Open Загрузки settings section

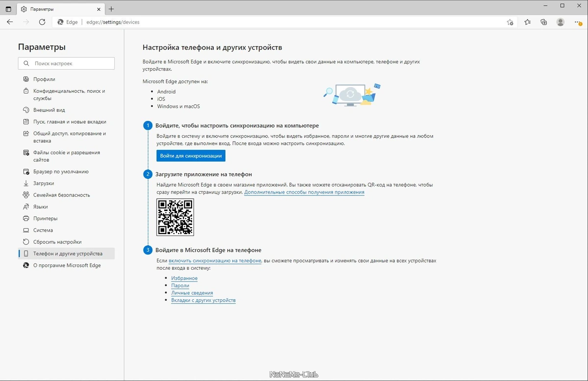click(66, 183)
